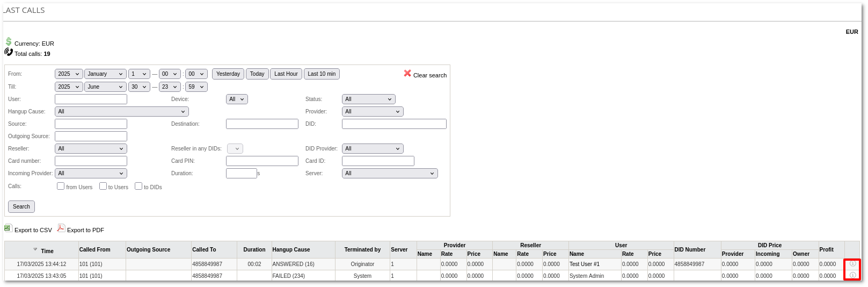The image size is (868, 287).
Task: Click the phone icon beside Total calls
Action: pos(9,52)
